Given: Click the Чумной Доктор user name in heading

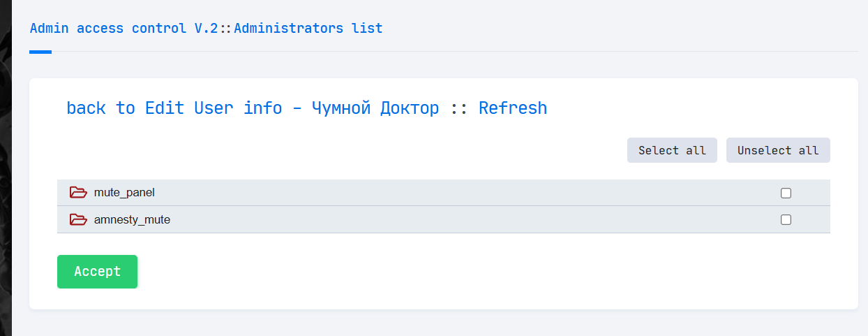Looking at the screenshot, I should point(375,108).
